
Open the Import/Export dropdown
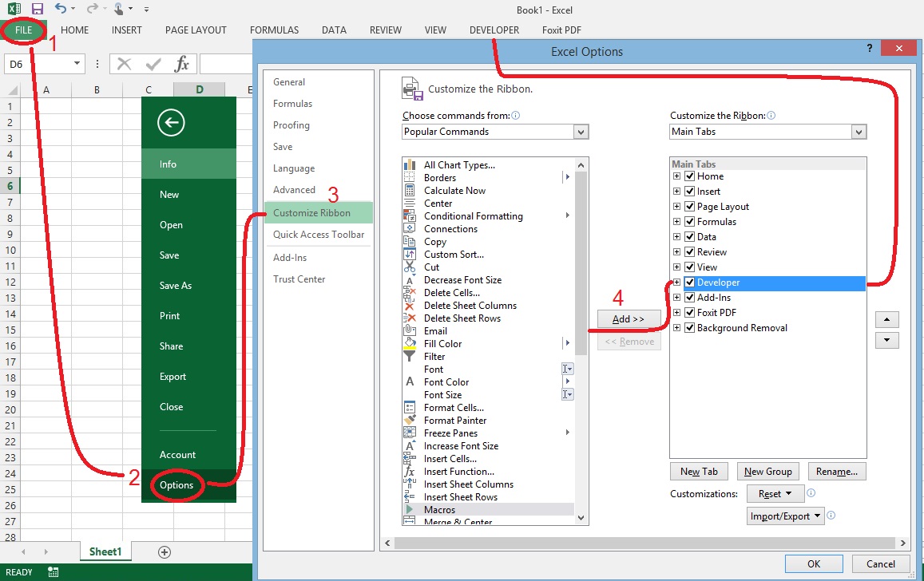click(x=785, y=516)
